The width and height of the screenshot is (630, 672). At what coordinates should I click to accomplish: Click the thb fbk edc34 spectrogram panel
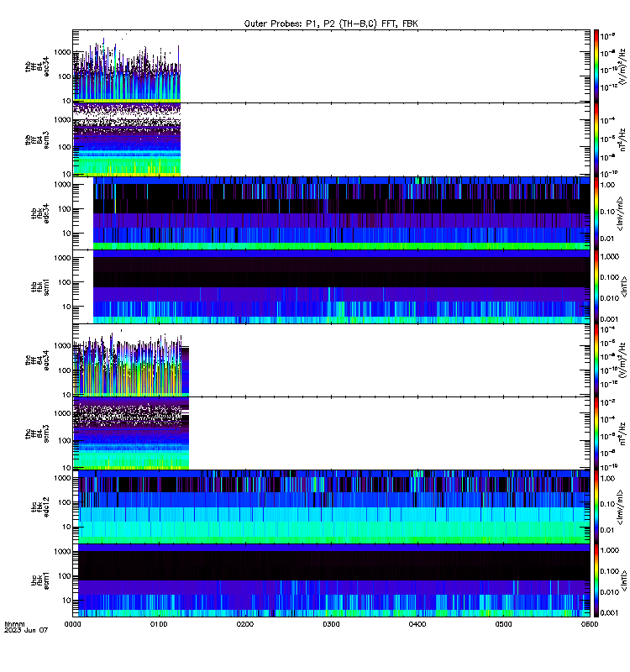click(342, 213)
